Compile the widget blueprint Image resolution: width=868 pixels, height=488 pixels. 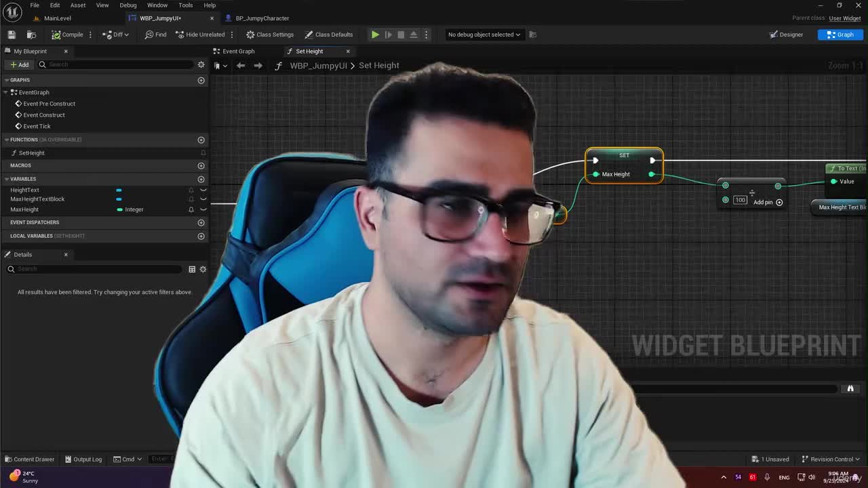click(67, 35)
